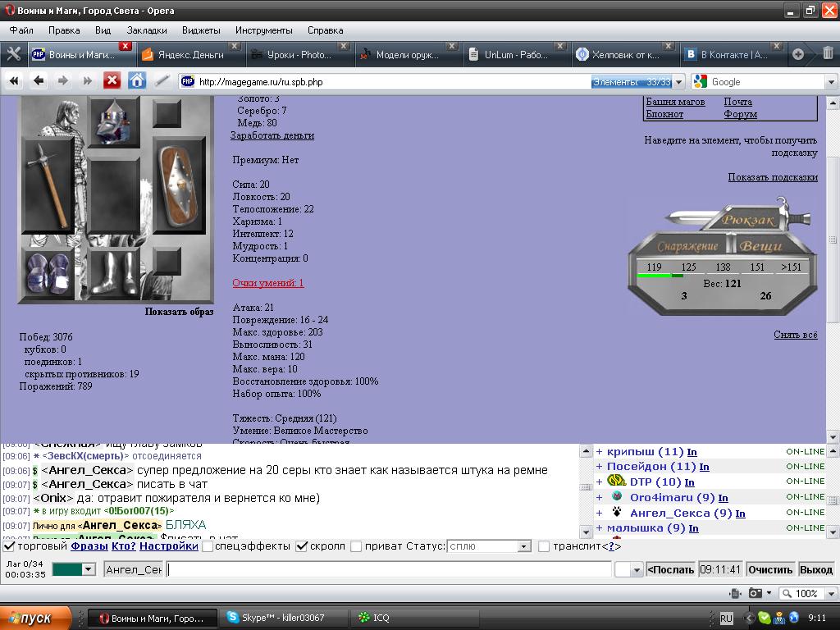Open the Файл menu
This screenshot has height=630, width=840.
[x=21, y=30]
